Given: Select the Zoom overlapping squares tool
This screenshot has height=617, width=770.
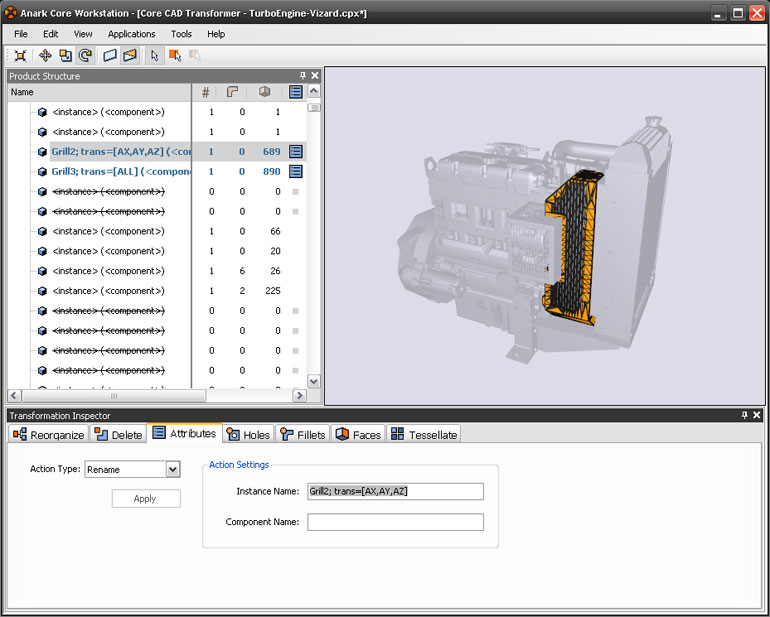Looking at the screenshot, I should (65, 56).
